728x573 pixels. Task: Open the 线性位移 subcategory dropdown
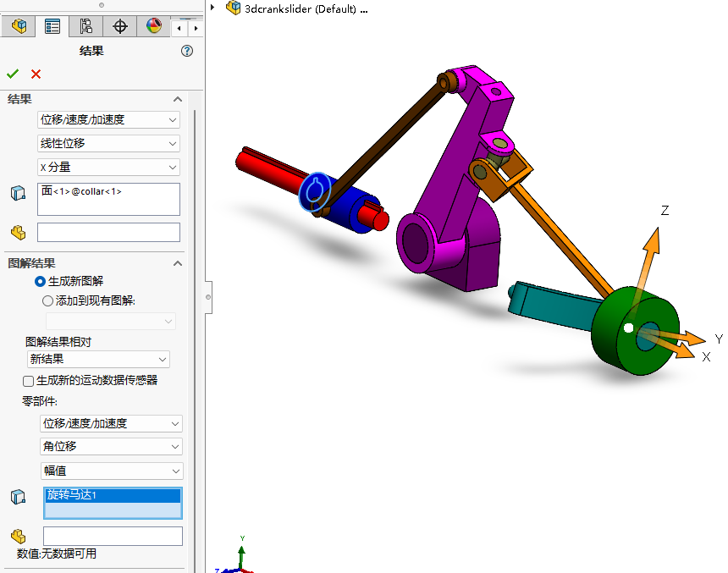109,144
